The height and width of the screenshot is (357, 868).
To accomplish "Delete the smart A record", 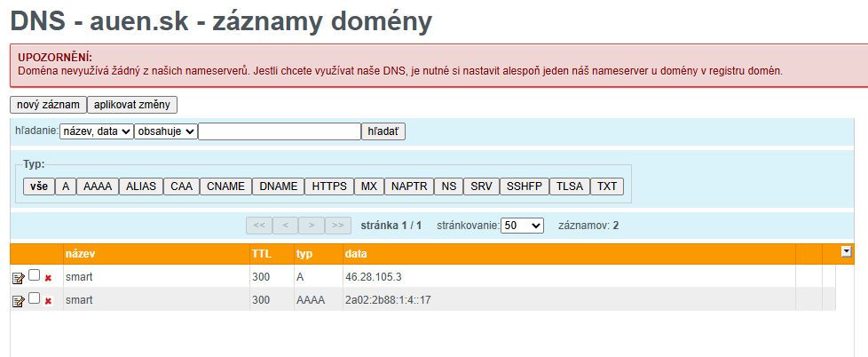I will point(48,278).
